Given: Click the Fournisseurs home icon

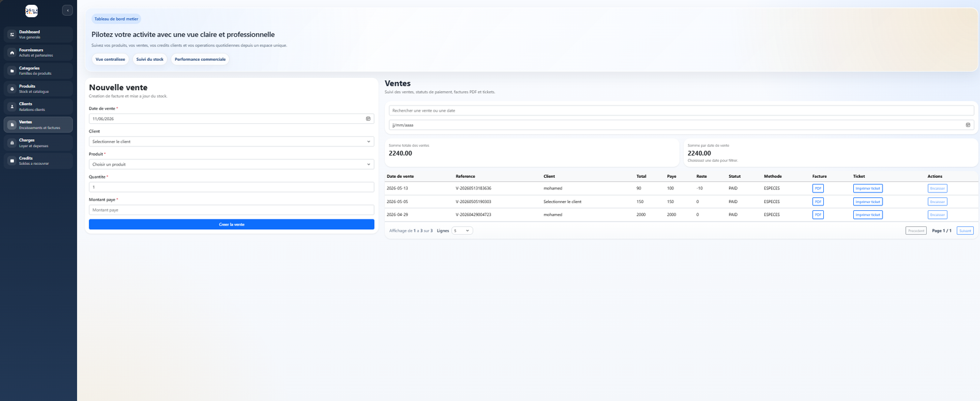Looking at the screenshot, I should 12,53.
